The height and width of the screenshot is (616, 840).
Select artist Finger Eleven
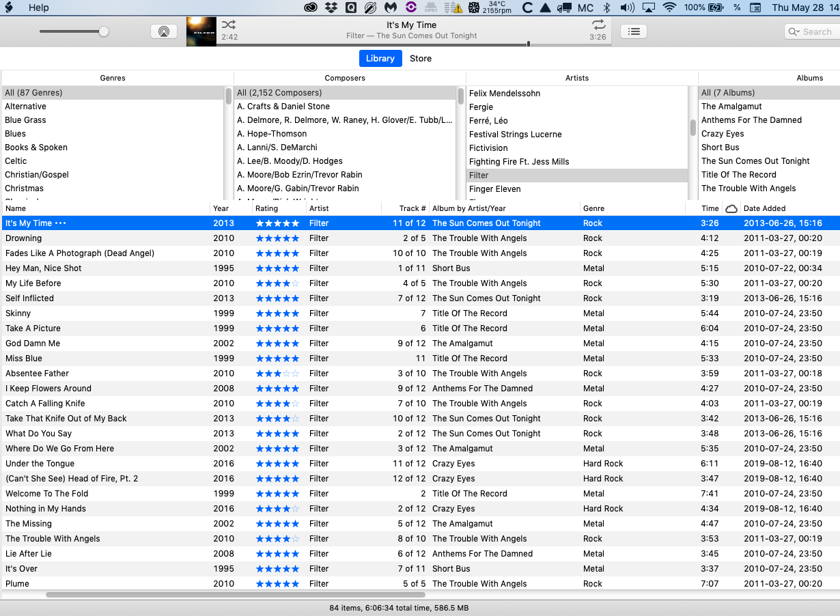(577, 189)
